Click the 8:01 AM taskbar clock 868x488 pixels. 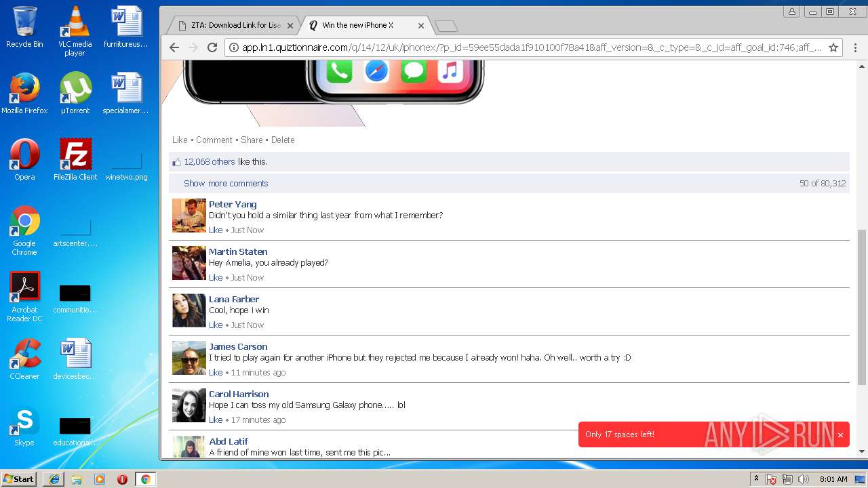click(833, 479)
